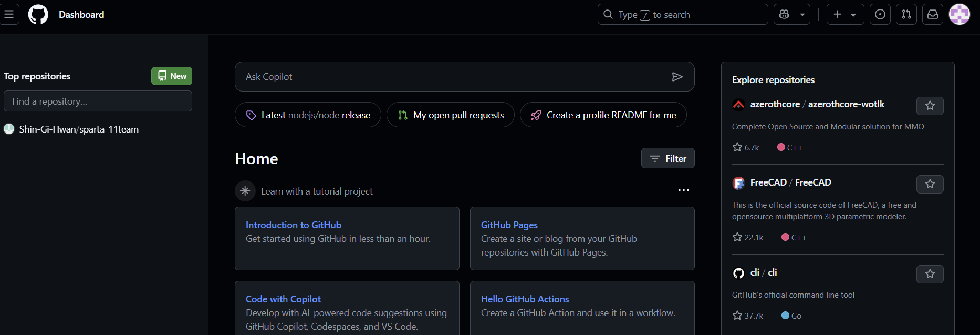Open the hamburger navigation menu
The height and width of the screenshot is (335, 980).
click(x=9, y=14)
